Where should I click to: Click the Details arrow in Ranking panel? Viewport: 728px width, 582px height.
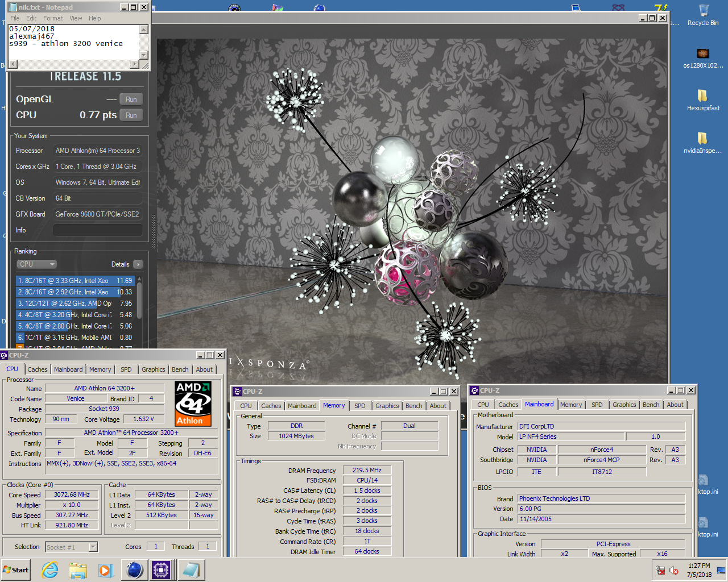138,264
